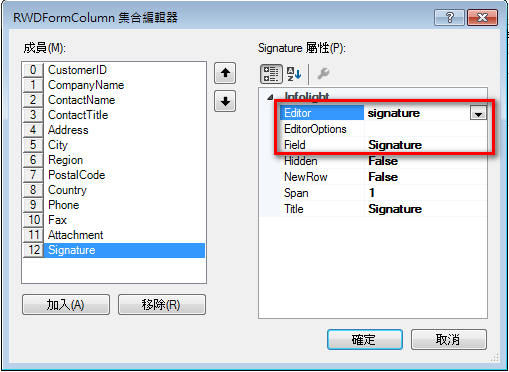The width and height of the screenshot is (509, 372).
Task: Select Fax member in list
Action: [114, 220]
